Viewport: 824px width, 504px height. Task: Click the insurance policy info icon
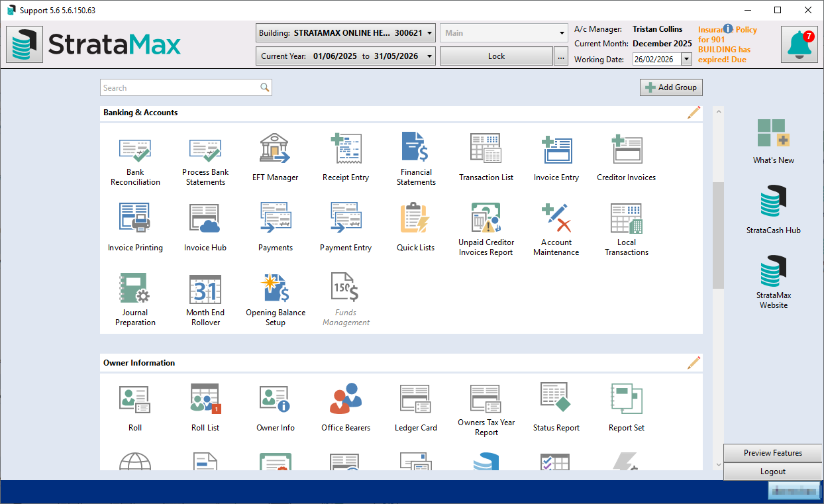(x=728, y=28)
